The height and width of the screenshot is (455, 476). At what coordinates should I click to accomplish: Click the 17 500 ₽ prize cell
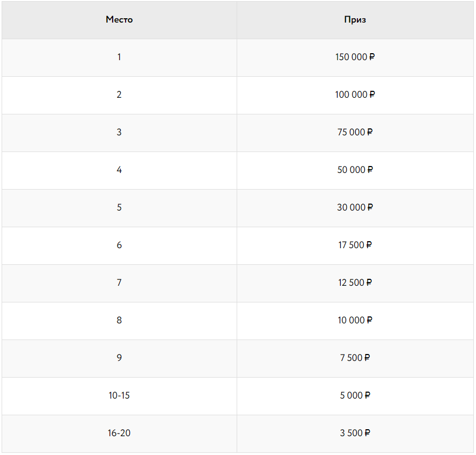(355, 245)
